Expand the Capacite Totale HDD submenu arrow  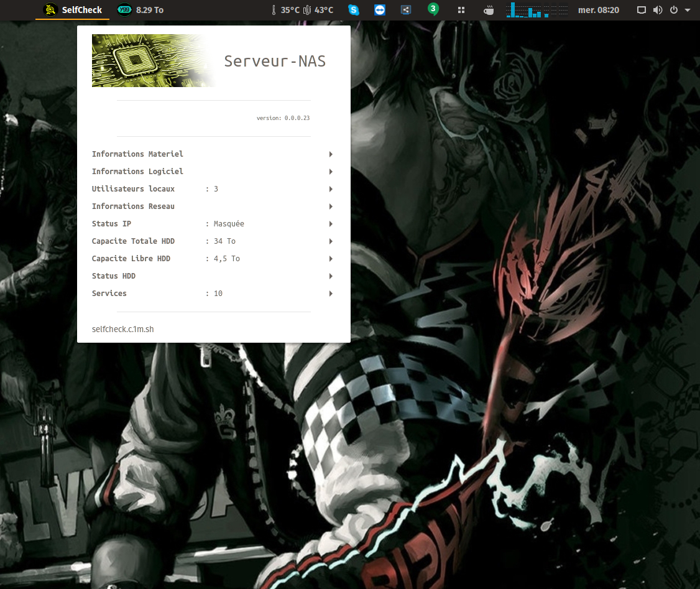coord(331,241)
